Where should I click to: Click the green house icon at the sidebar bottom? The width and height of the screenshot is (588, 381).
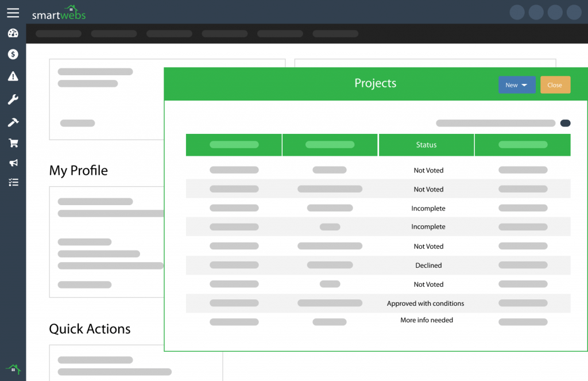13,370
